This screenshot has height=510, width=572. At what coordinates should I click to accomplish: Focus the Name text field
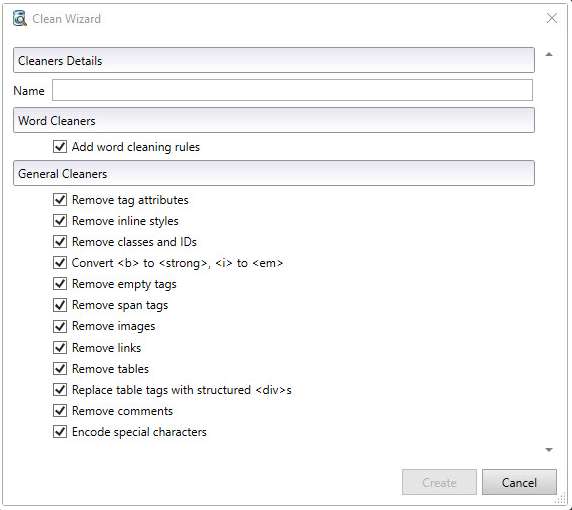292,90
